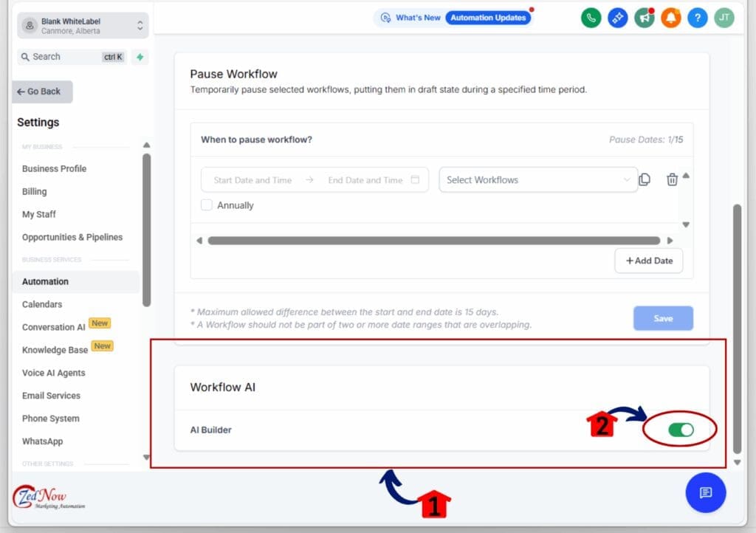
Task: Open Calendars settings
Action: click(42, 304)
